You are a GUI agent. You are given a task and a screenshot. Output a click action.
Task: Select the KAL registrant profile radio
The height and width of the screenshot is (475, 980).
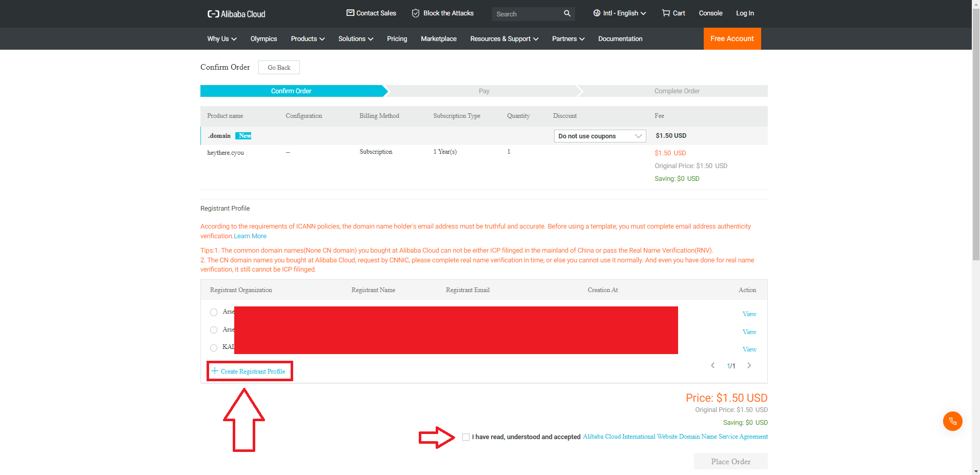pos(214,348)
